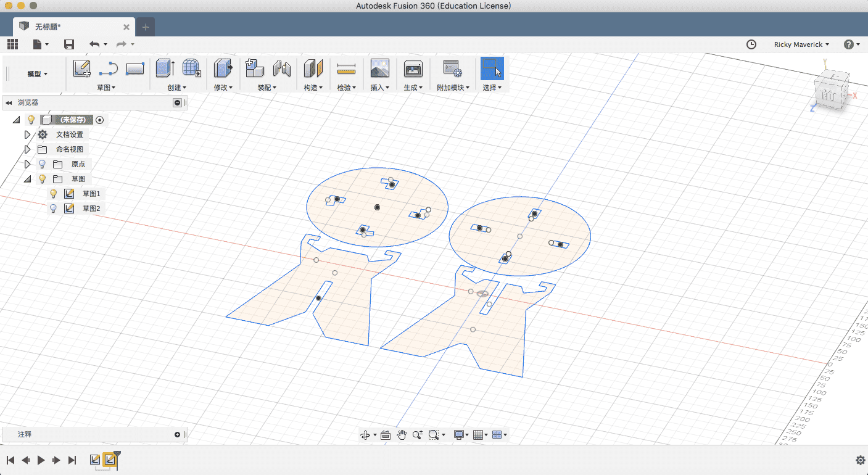Screen dimensions: 868x475
Task: Switch to the 无标题* document tab
Action: click(74, 27)
